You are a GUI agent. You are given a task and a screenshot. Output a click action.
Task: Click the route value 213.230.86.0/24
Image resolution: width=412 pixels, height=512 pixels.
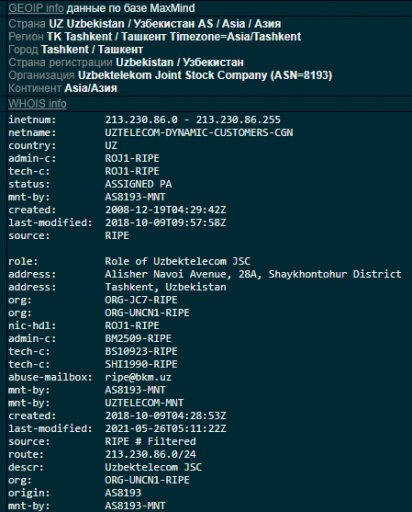pyautogui.click(x=151, y=454)
